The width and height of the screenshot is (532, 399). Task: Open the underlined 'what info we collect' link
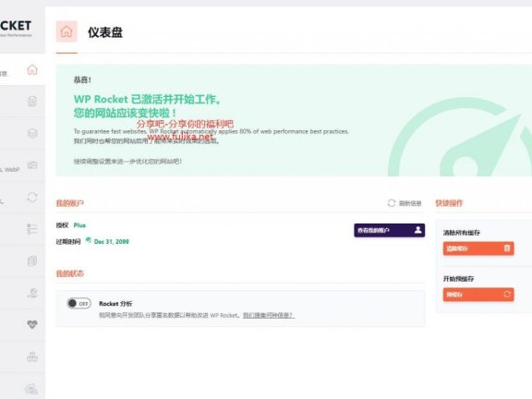click(269, 315)
